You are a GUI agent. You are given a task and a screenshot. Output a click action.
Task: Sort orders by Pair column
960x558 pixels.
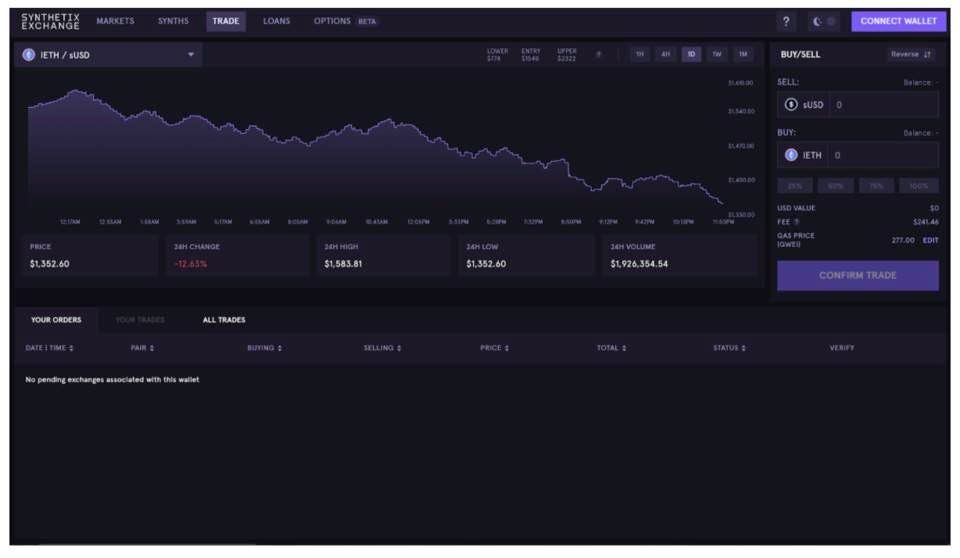pos(142,348)
